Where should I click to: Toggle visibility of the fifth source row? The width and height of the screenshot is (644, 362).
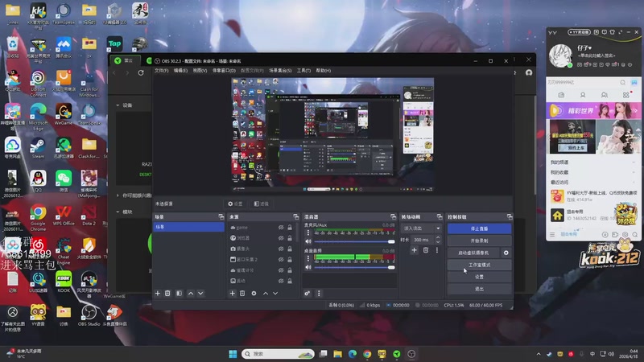coord(281,270)
